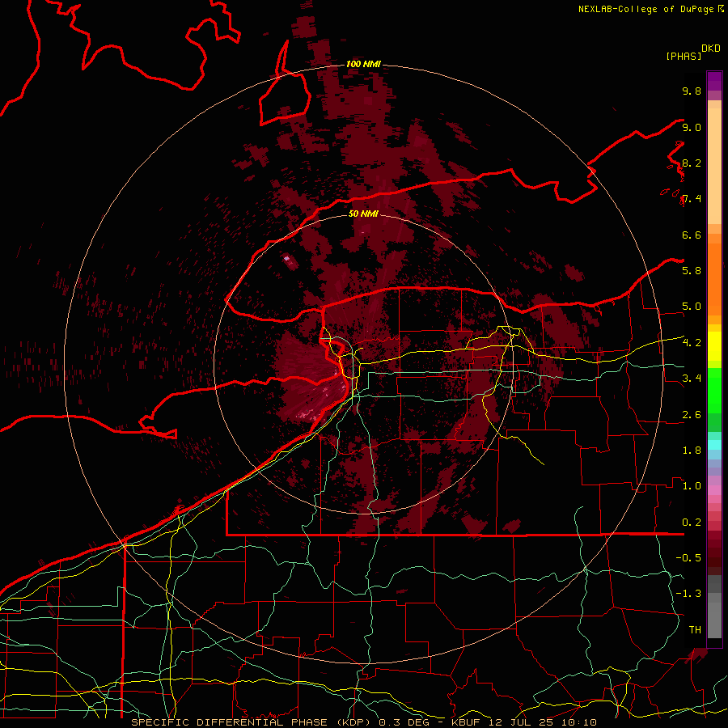The height and width of the screenshot is (728, 728).
Task: Click the DKD label above the color bar
Action: click(711, 49)
